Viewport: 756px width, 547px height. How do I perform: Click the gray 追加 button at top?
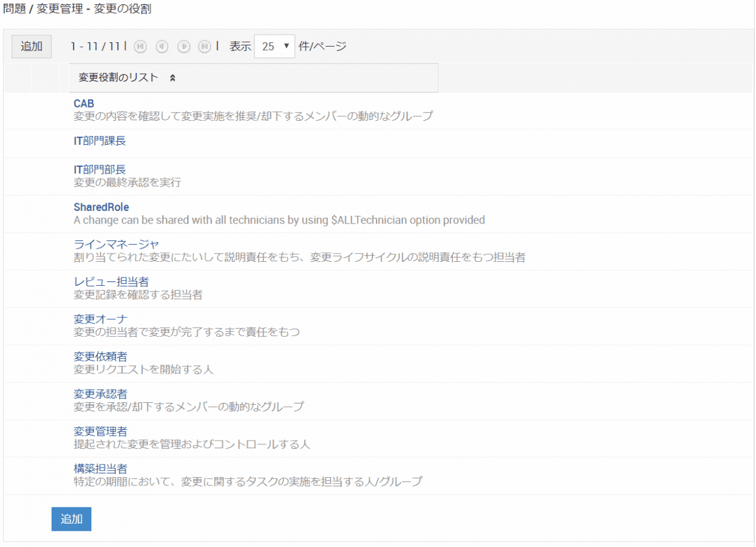pyautogui.click(x=31, y=46)
